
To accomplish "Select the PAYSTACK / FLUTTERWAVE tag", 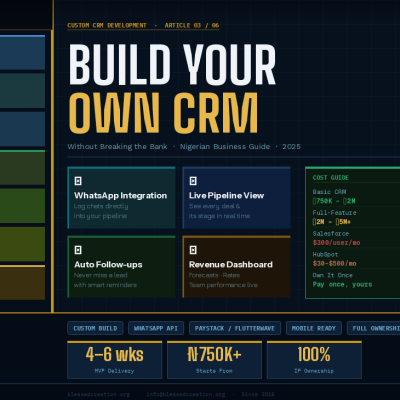I will 235,328.
